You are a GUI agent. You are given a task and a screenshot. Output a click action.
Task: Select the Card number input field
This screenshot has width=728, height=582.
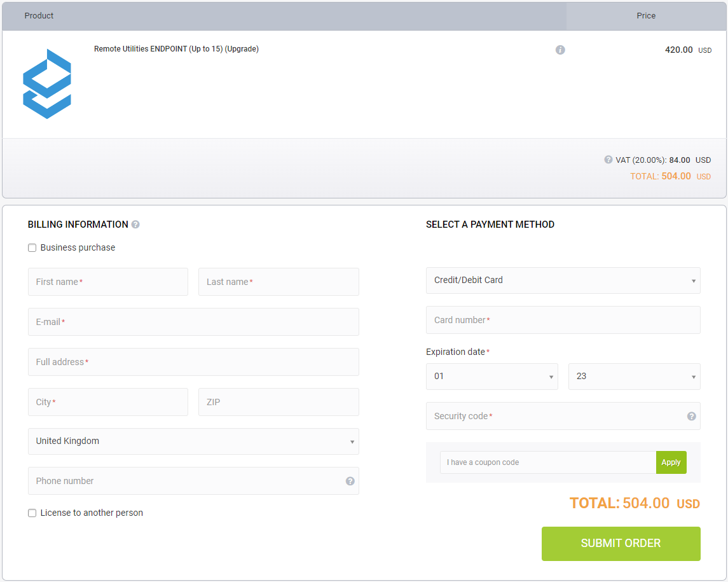[x=563, y=320]
